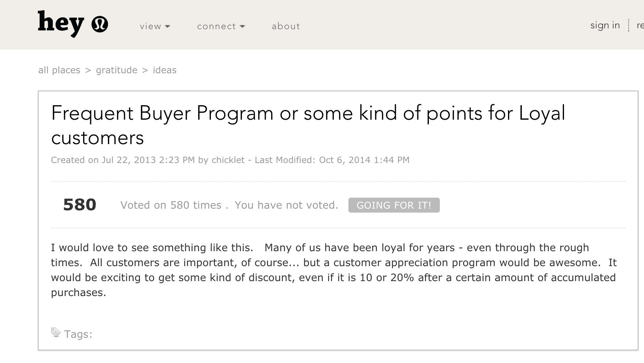Open the connect menu label
Image resolution: width=644 pixels, height=363 pixels.
216,26
